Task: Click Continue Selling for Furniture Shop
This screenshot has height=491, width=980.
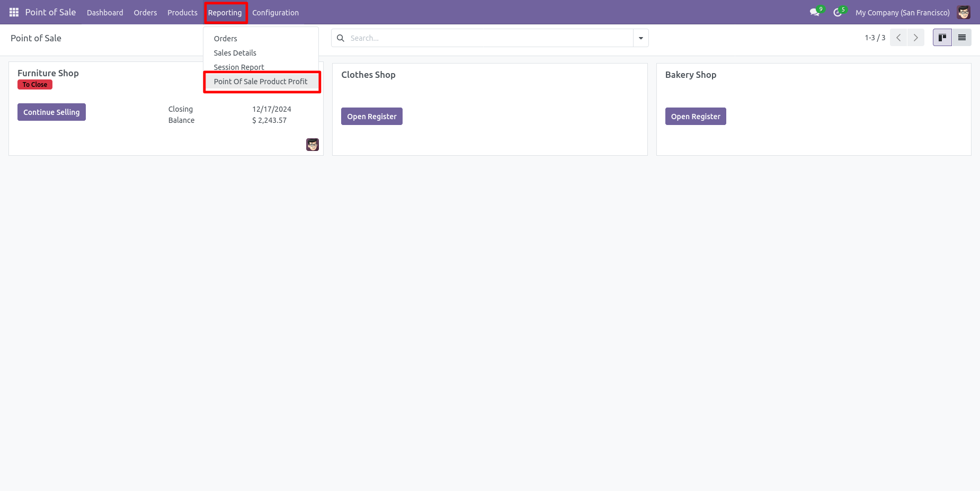Action: pos(51,112)
